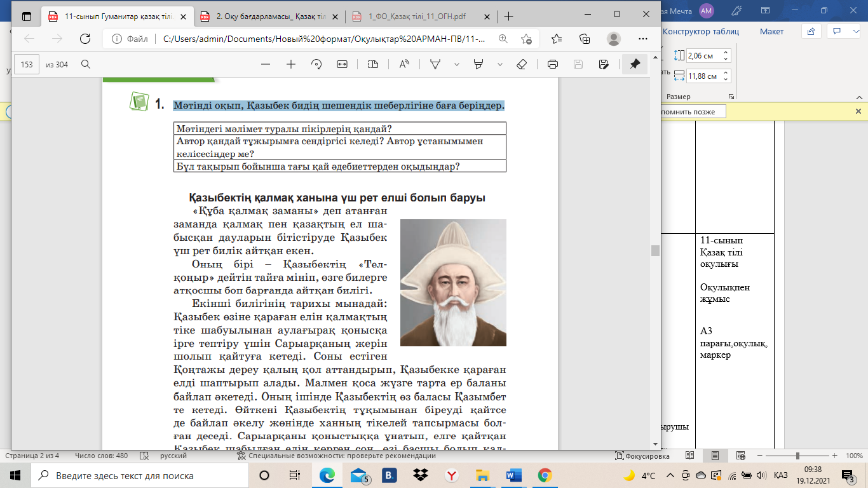Image resolution: width=868 pixels, height=488 pixels.
Task: Toggle Word Focus mode (Фокусировка)
Action: (x=642, y=456)
